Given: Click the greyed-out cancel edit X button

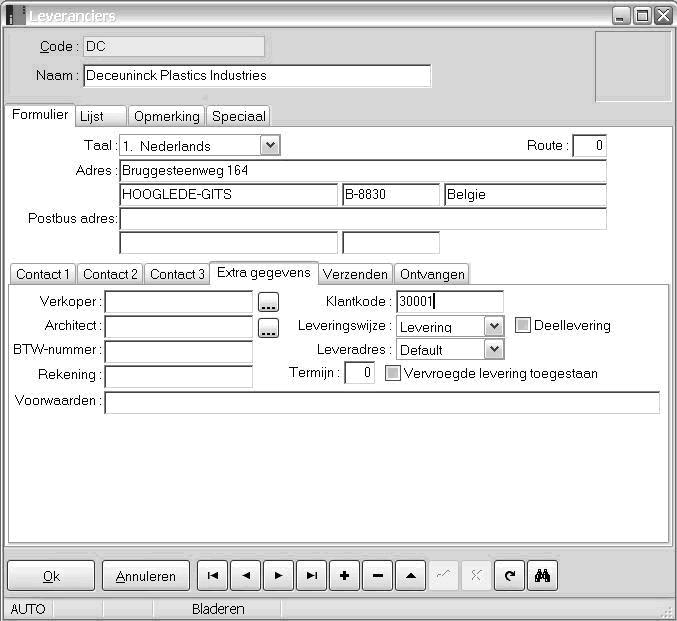Looking at the screenshot, I should 477,575.
